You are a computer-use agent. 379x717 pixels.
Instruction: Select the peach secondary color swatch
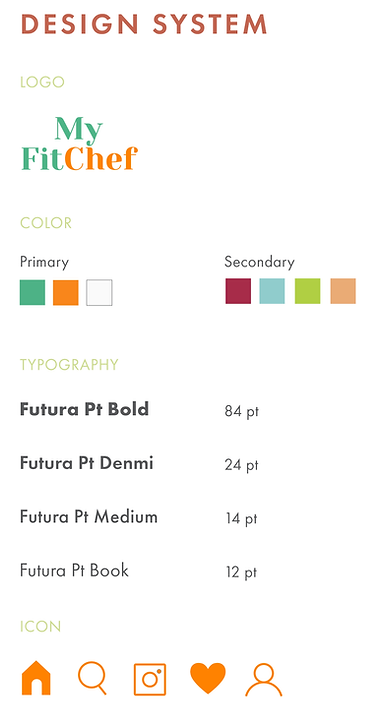pos(343,291)
